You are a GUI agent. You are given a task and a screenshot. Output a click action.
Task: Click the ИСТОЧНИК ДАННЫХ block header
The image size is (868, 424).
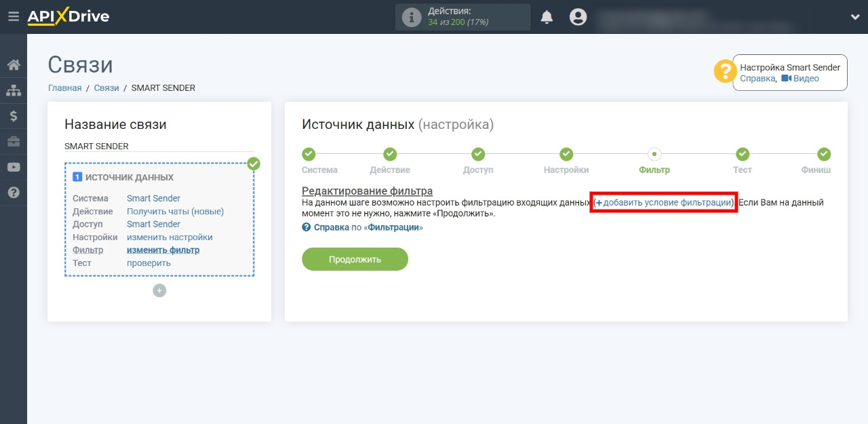tap(123, 177)
